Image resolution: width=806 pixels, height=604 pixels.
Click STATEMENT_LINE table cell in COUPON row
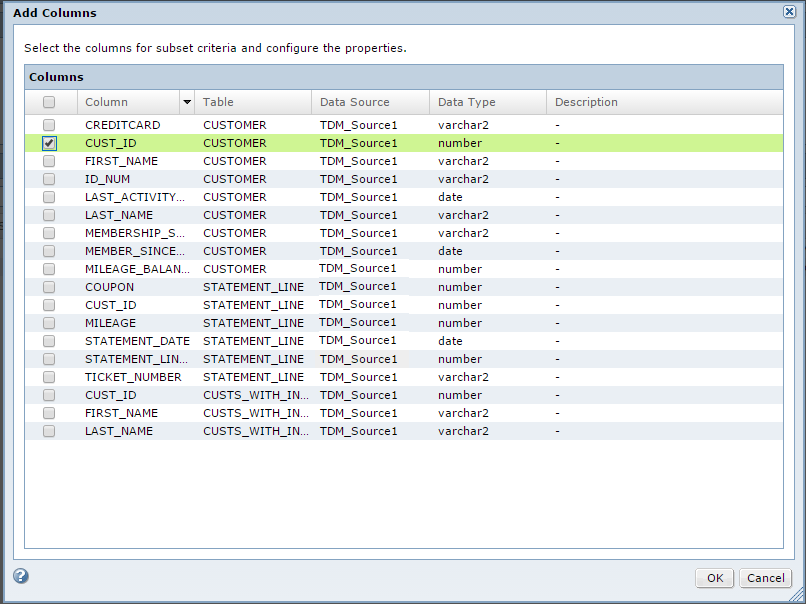pyautogui.click(x=253, y=287)
